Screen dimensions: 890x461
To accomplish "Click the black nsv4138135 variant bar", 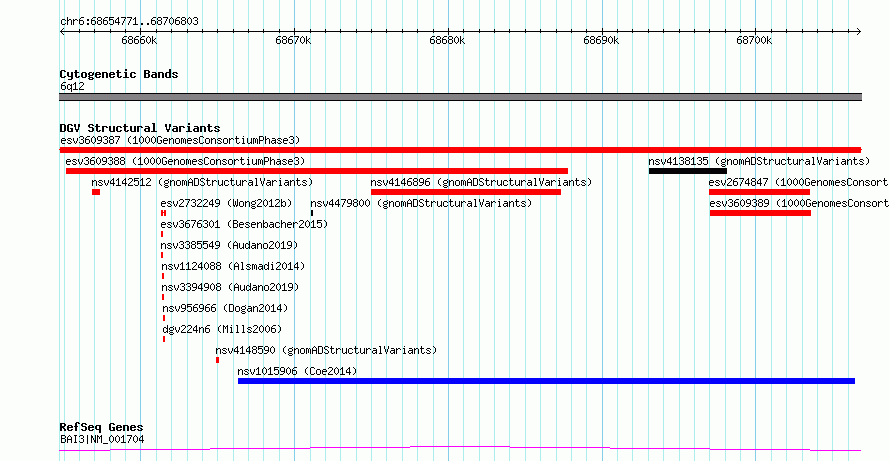I will click(x=688, y=171).
